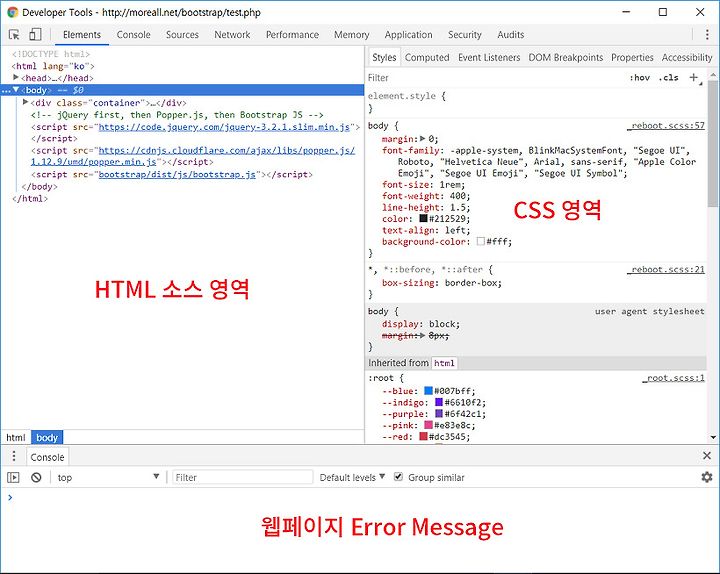Clear the console with the clear icon
Screen dimensions: 720x574
tap(36, 478)
